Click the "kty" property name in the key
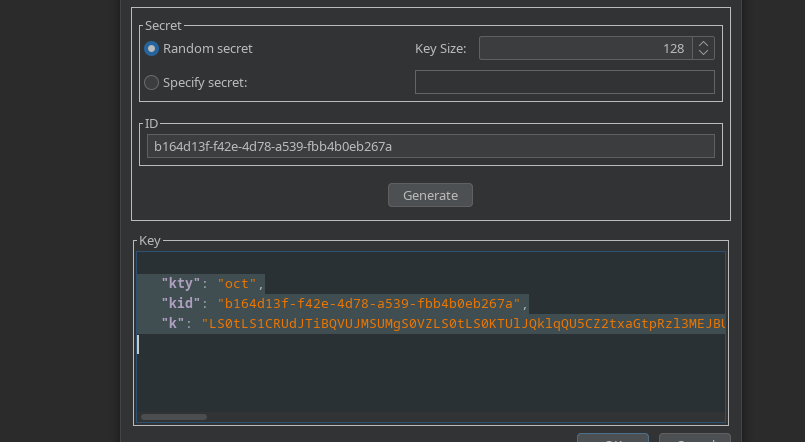The height and width of the screenshot is (442, 805). point(182,283)
